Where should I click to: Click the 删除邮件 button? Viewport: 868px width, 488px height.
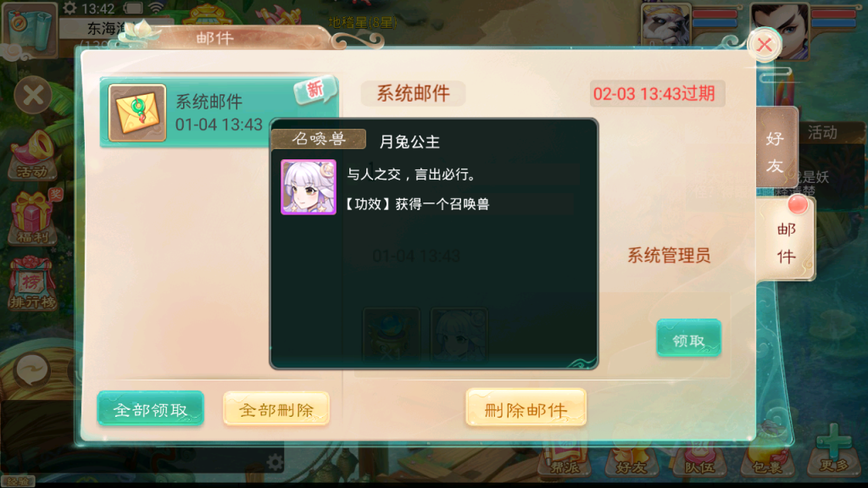click(526, 408)
